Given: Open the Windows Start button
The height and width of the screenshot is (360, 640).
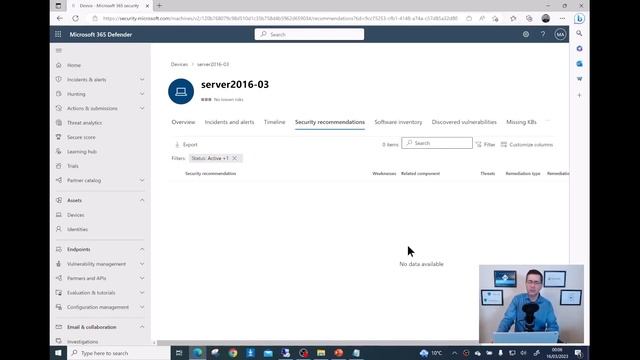Looking at the screenshot, I should tap(58, 353).
